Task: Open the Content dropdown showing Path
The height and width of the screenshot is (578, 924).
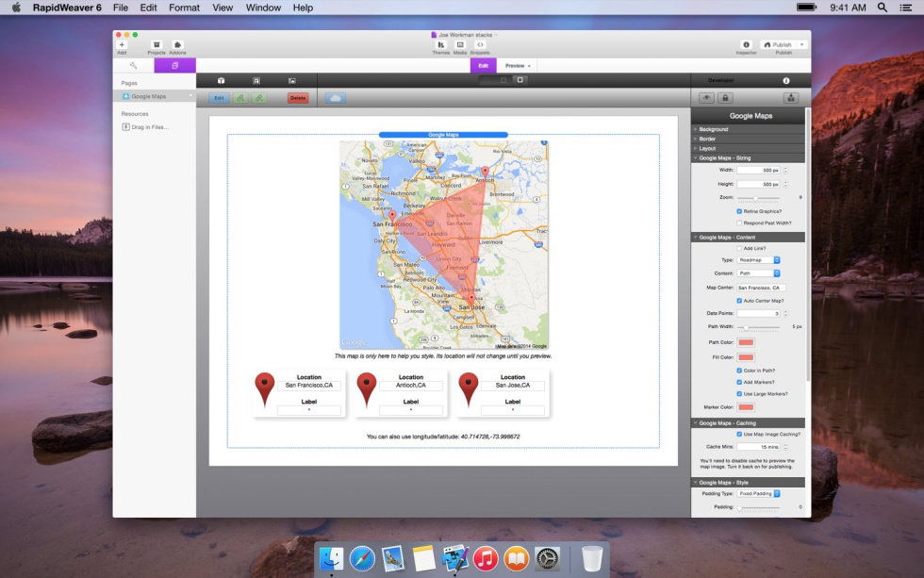Action: click(x=758, y=273)
